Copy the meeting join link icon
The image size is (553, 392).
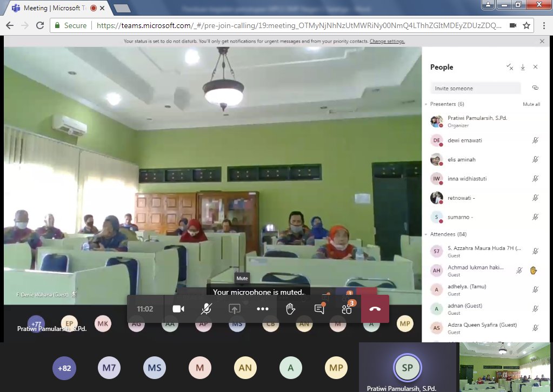[x=535, y=87]
